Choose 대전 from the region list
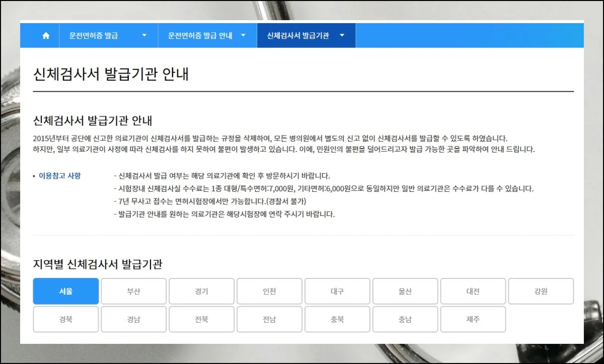The image size is (604, 364). (x=473, y=292)
